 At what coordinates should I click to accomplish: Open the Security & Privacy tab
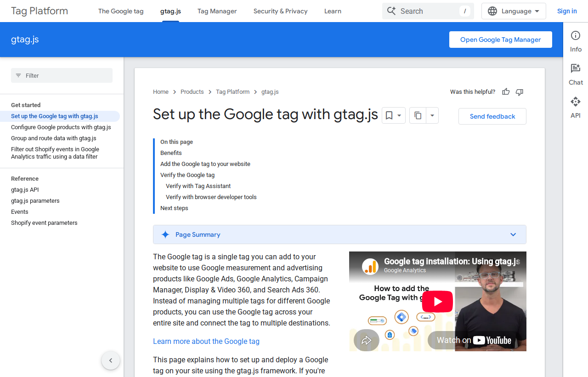pos(281,11)
